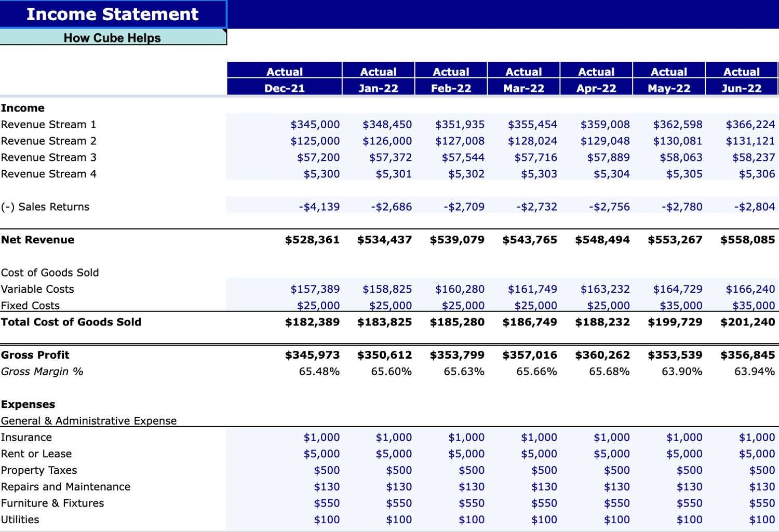Click the $558,085 Net Revenue value
Screen dimensions: 779x532
coord(748,239)
